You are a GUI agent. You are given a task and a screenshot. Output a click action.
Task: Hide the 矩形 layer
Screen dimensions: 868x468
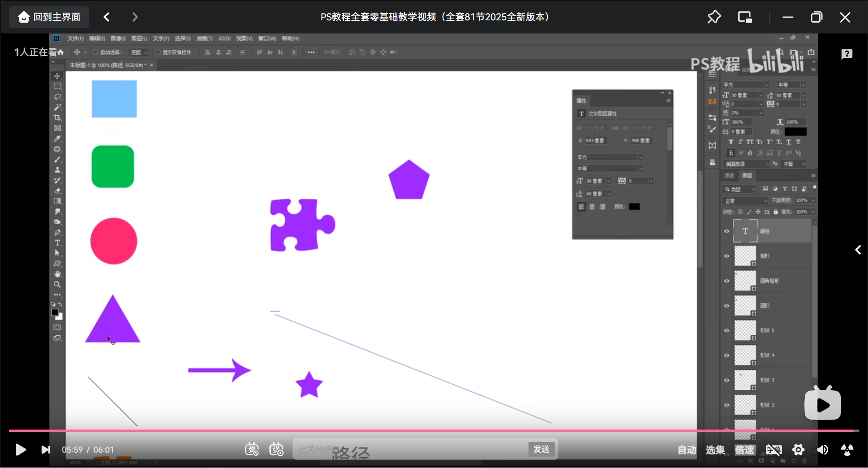tap(727, 256)
